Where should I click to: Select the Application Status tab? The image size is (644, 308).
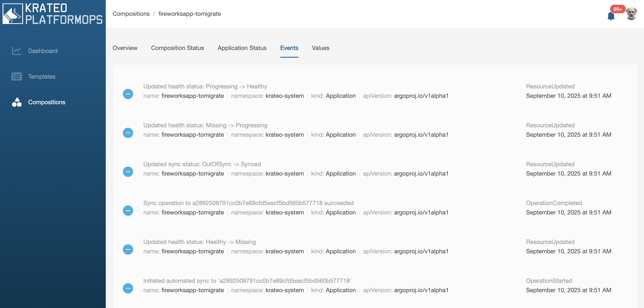tap(242, 48)
